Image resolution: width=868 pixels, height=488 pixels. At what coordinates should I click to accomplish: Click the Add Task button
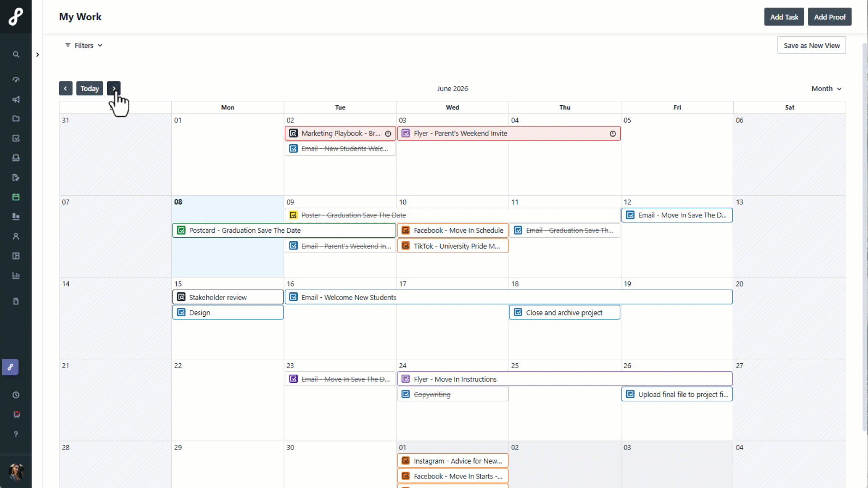(x=784, y=17)
